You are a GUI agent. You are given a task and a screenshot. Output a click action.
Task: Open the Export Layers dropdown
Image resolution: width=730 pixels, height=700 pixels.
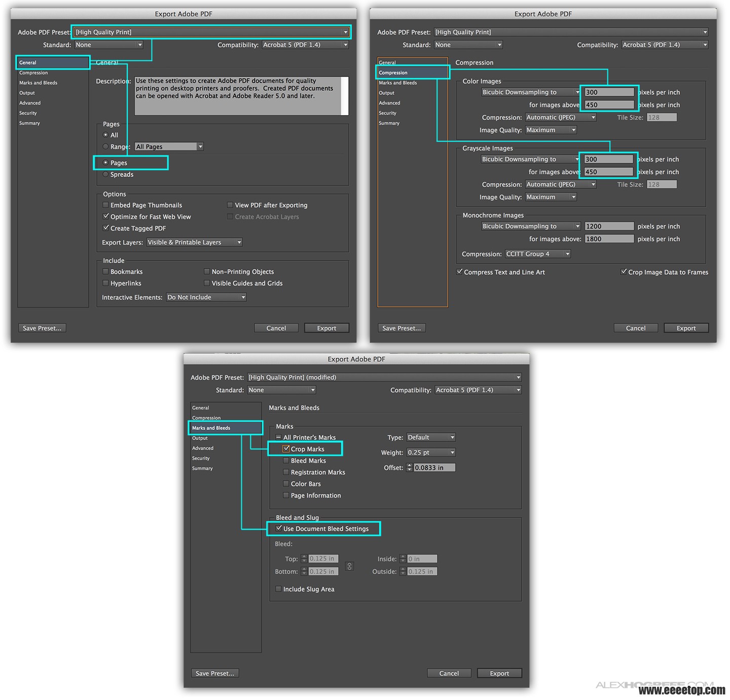[194, 242]
